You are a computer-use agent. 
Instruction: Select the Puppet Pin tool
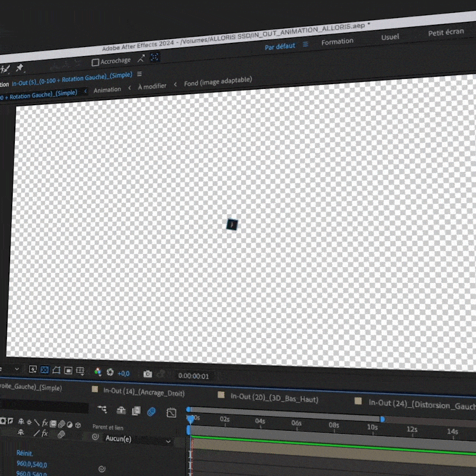(20, 68)
